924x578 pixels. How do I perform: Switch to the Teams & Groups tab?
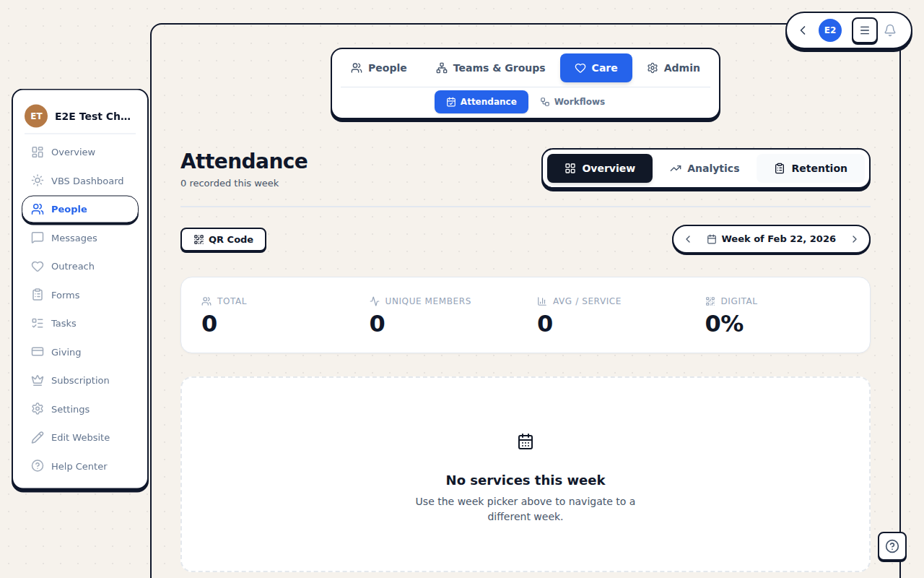click(x=490, y=67)
